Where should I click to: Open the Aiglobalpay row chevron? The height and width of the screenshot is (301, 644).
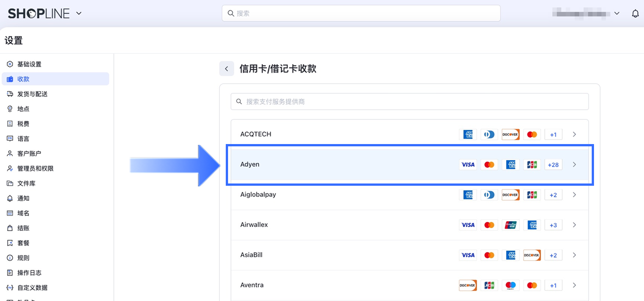tap(574, 194)
